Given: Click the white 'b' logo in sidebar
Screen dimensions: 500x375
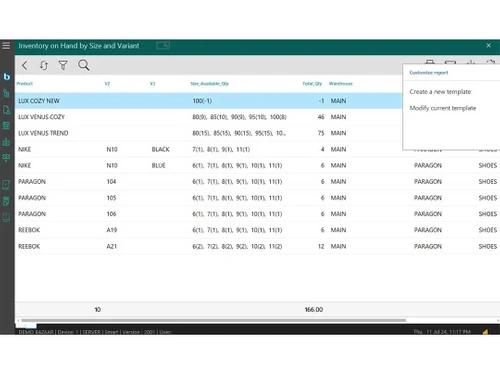Looking at the screenshot, I should [x=7, y=77].
